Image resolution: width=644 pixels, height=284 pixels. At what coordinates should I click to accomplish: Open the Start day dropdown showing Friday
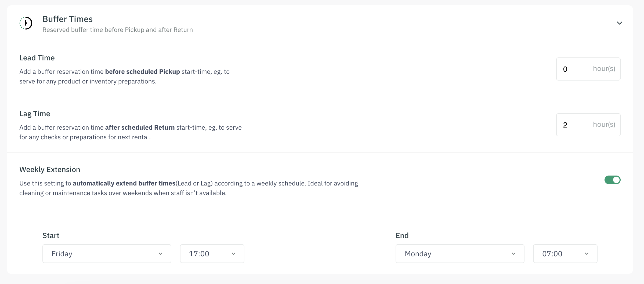(x=107, y=254)
